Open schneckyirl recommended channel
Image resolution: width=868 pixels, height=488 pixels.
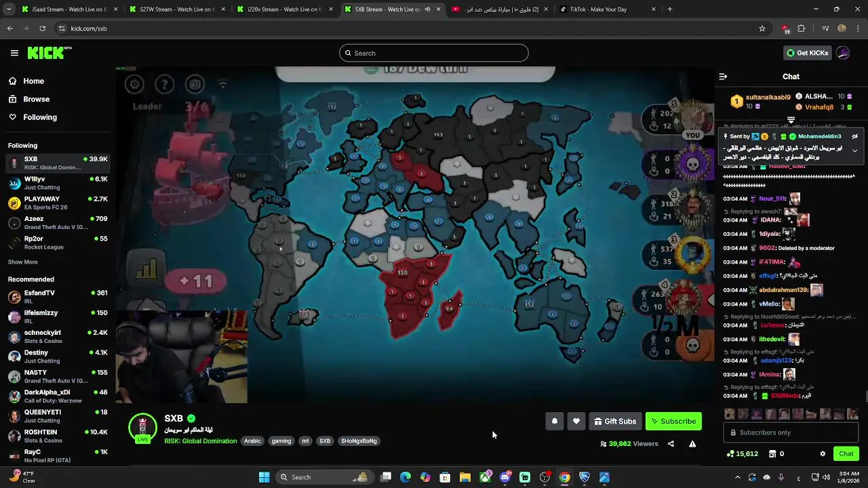(58, 337)
